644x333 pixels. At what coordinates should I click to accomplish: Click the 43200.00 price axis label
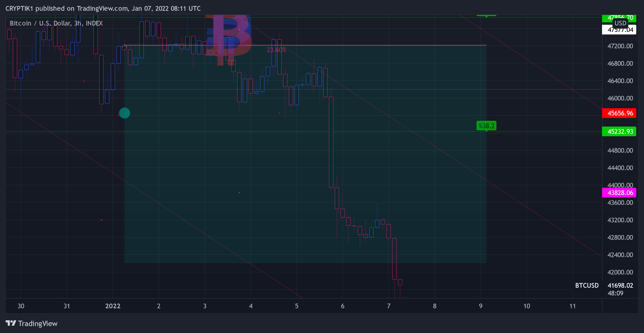[620, 220]
